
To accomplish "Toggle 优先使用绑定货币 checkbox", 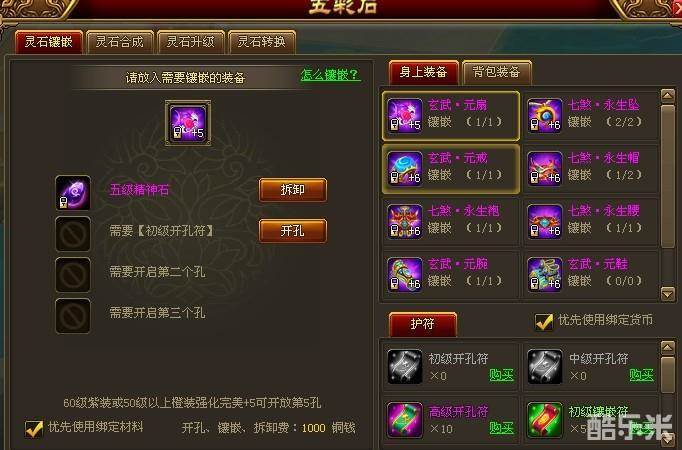I will pyautogui.click(x=543, y=322).
